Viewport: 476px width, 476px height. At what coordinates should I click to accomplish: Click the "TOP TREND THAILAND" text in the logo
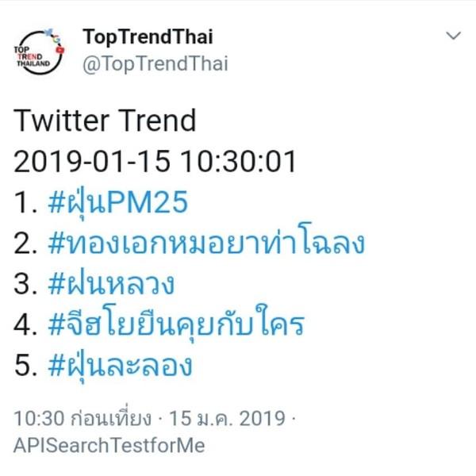pos(30,57)
